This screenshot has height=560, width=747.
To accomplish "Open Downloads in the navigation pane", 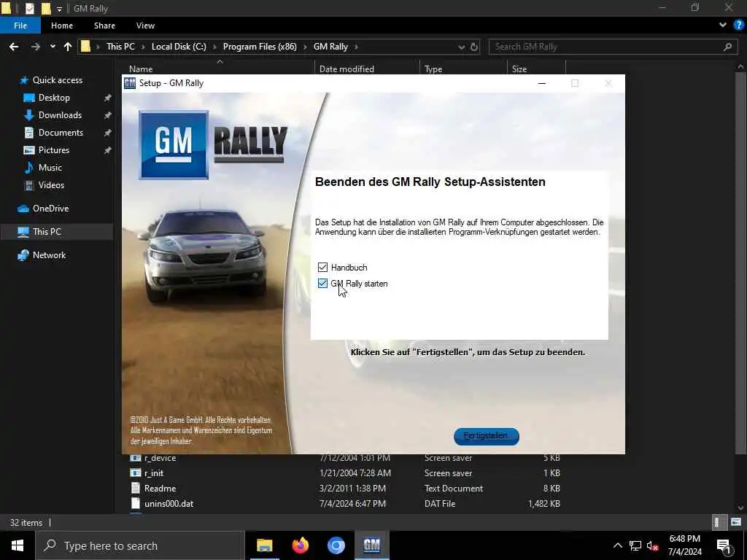I will pyautogui.click(x=60, y=115).
